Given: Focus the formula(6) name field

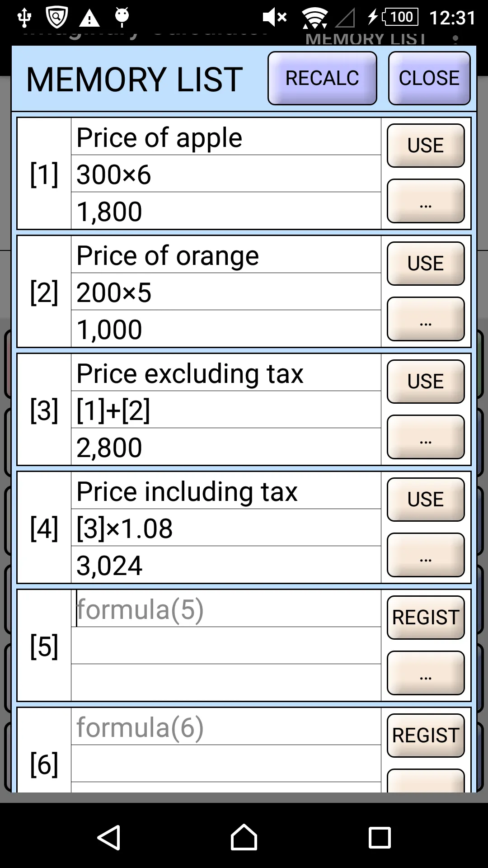Looking at the screenshot, I should pyautogui.click(x=226, y=726).
